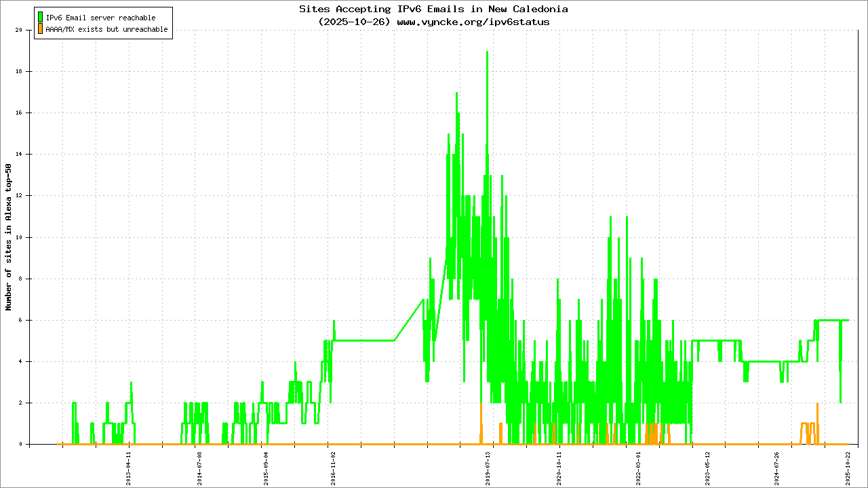868x488 pixels.
Task: Click the 2025-10-22 date label
Action: [848, 469]
